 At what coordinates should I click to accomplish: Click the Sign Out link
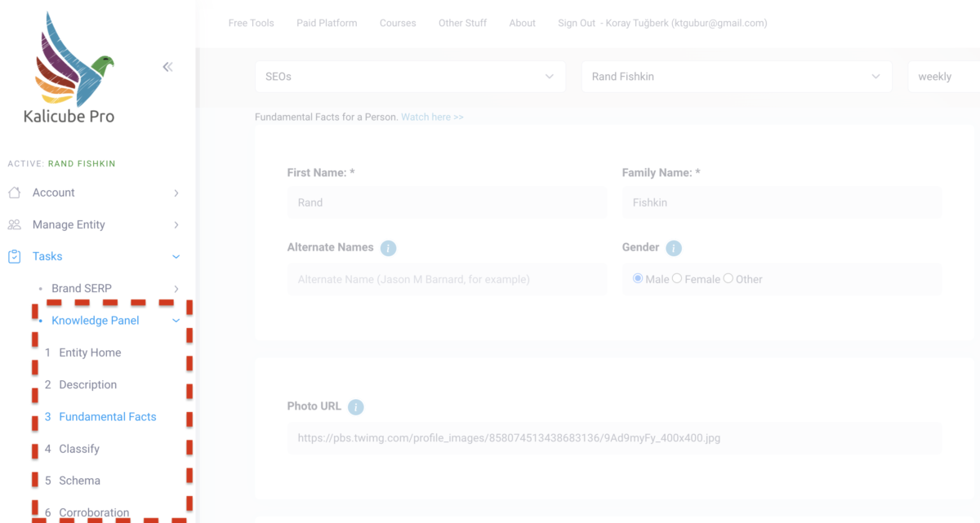tap(577, 23)
